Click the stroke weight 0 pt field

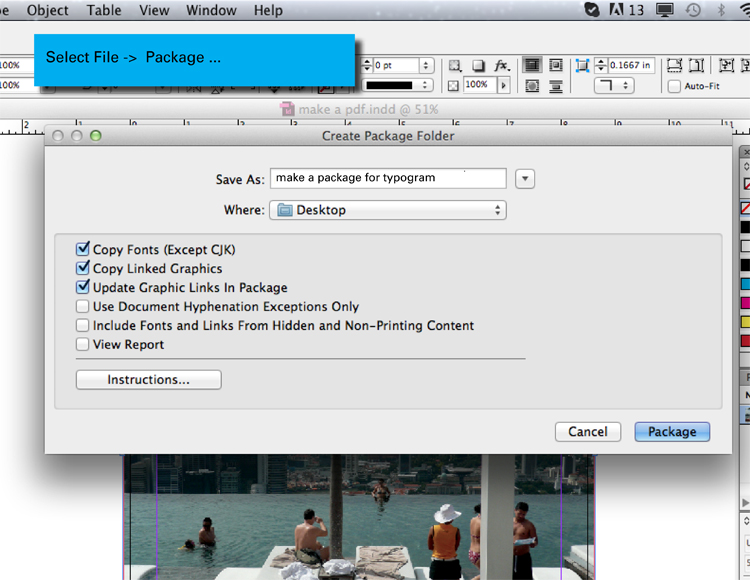click(x=396, y=66)
